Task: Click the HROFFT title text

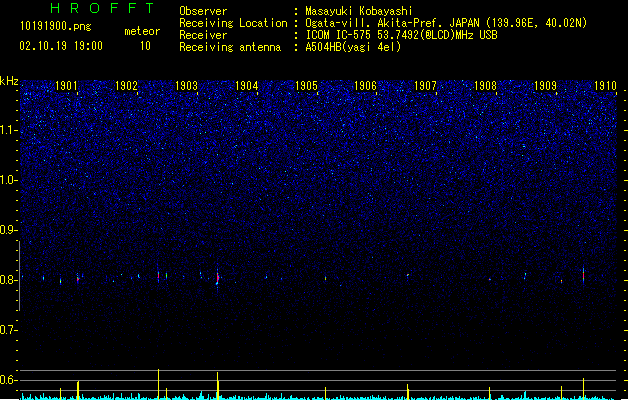Action: click(x=103, y=8)
